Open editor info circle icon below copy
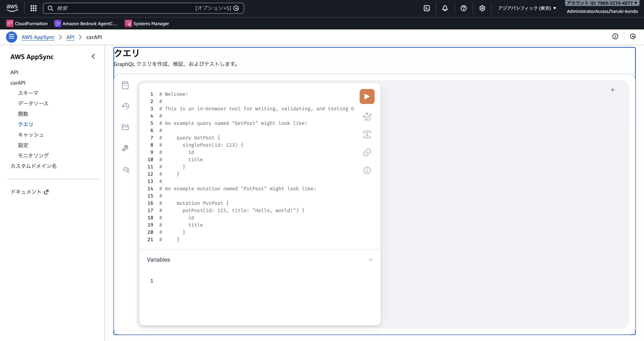Viewport: 644px width, 341px height. pyautogui.click(x=367, y=170)
